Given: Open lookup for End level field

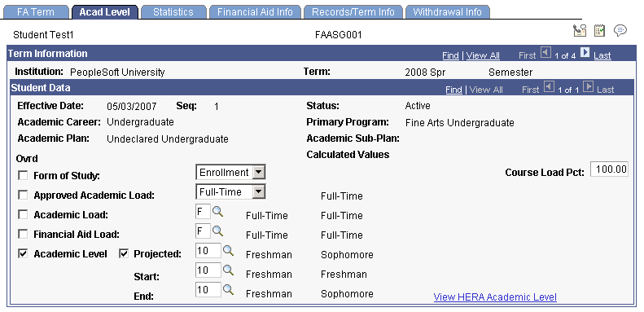Looking at the screenshot, I should click(228, 290).
